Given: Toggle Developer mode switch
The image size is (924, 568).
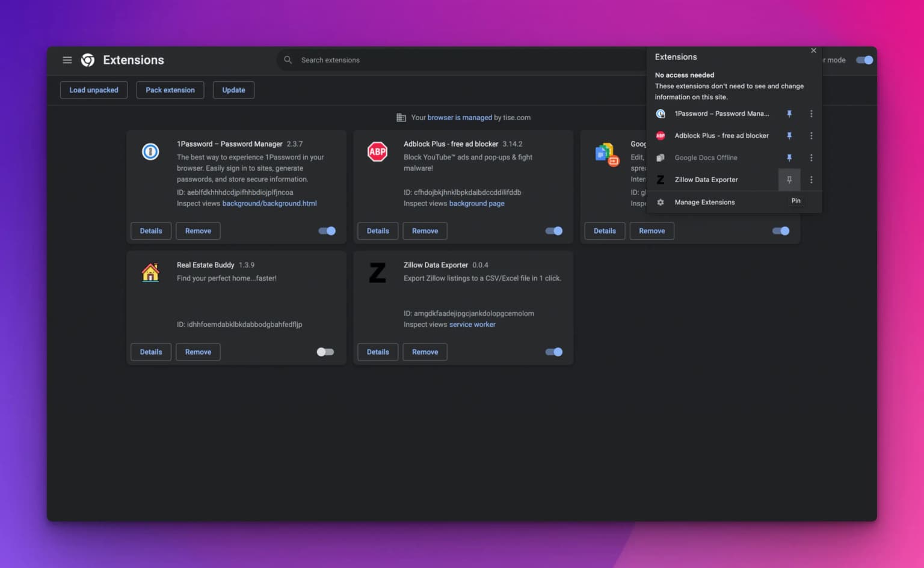Looking at the screenshot, I should [864, 60].
